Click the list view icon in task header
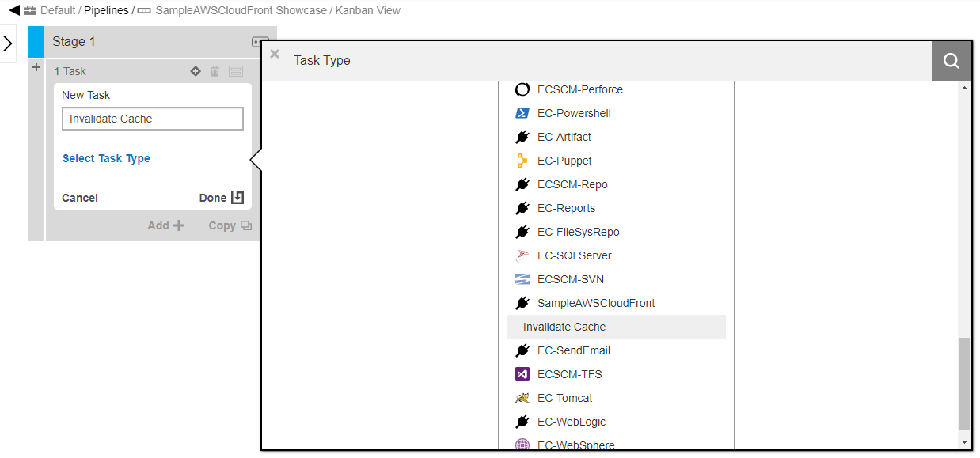 [x=236, y=71]
